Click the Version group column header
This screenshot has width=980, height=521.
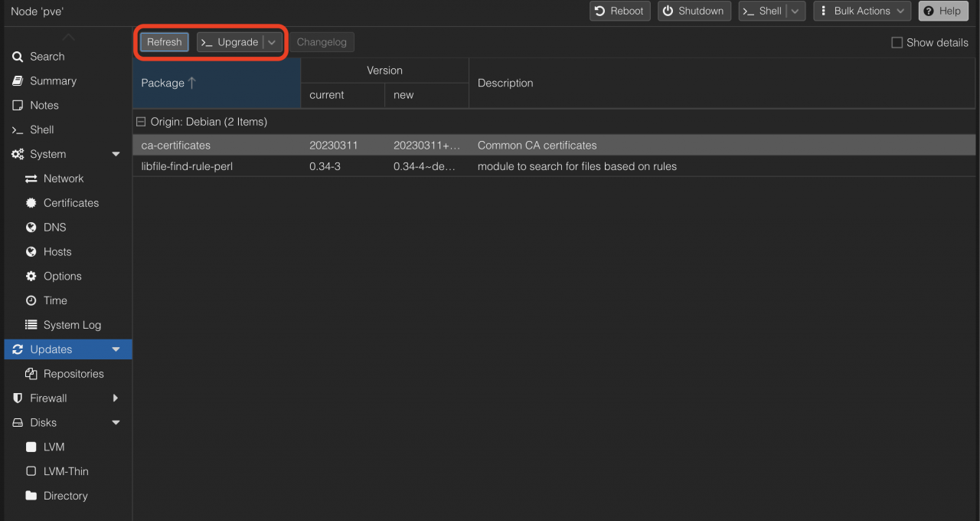[x=385, y=70]
